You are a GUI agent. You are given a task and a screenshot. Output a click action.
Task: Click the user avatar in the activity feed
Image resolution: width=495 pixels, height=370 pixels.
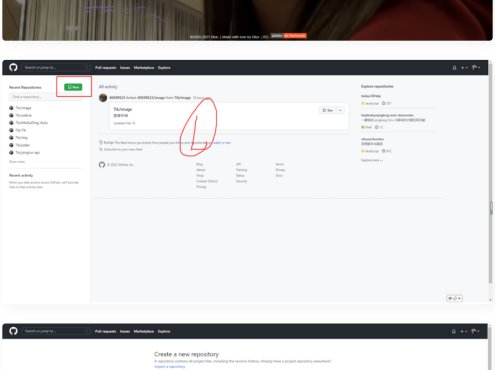point(103,98)
